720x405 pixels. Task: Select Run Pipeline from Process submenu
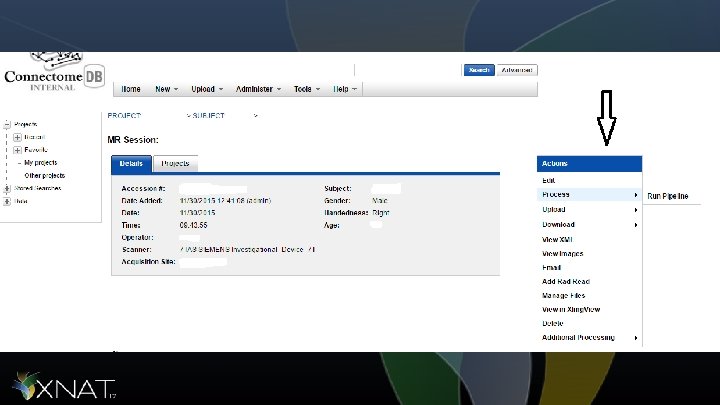pos(668,196)
